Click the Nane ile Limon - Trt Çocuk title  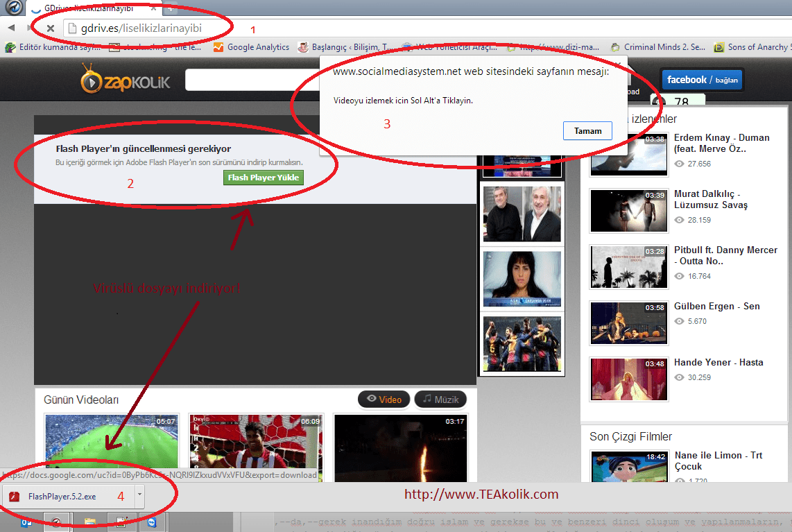tap(718, 461)
